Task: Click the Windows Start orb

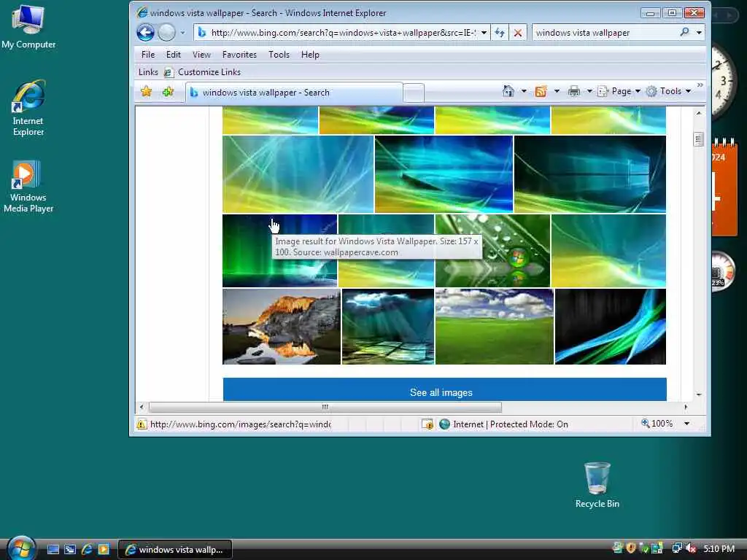Action: [x=21, y=548]
